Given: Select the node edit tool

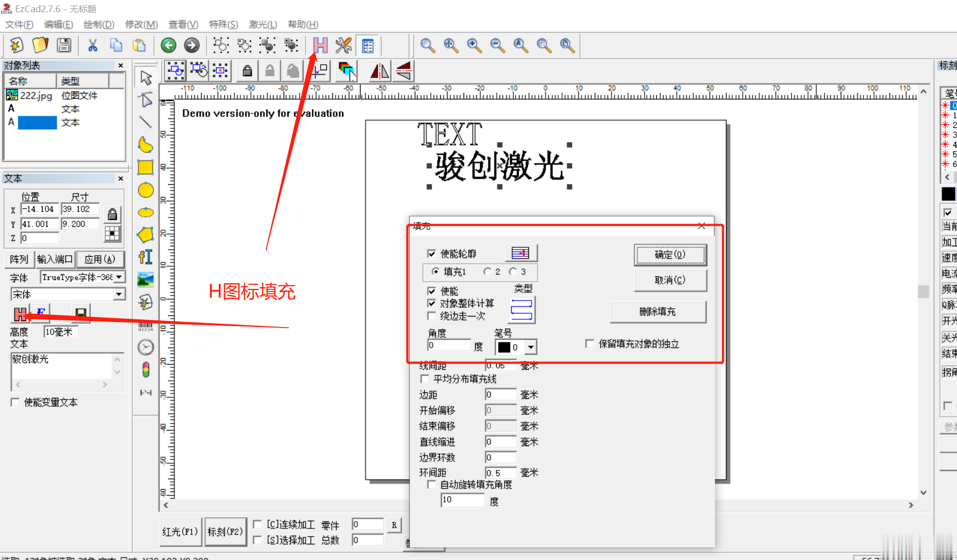Looking at the screenshot, I should pos(146,100).
